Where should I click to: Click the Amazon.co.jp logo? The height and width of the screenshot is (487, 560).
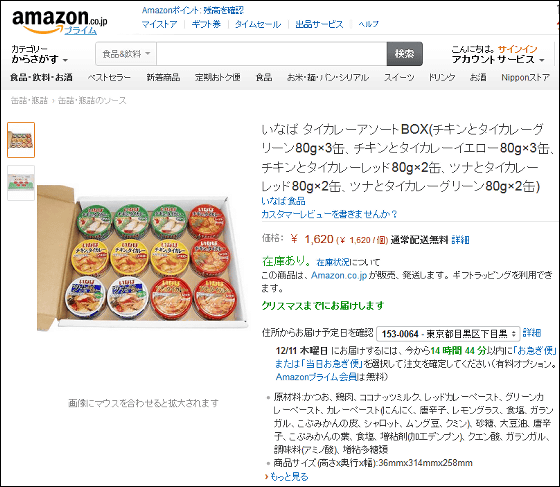(x=59, y=20)
